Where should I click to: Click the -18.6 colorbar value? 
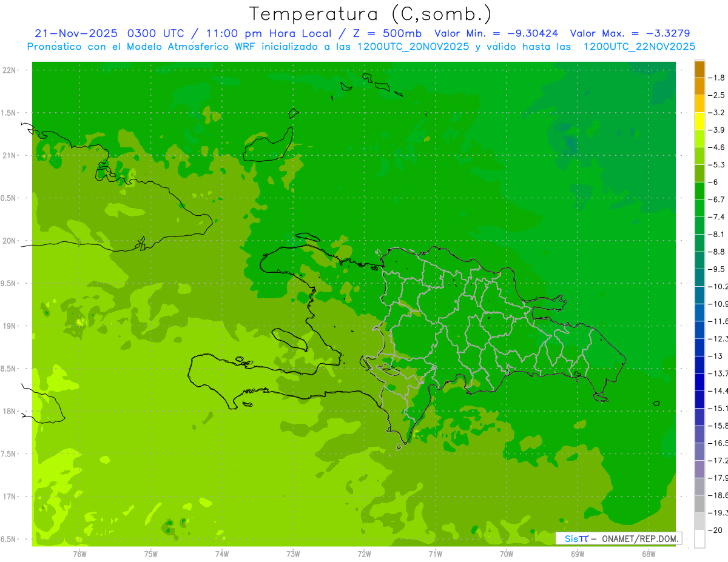click(718, 495)
